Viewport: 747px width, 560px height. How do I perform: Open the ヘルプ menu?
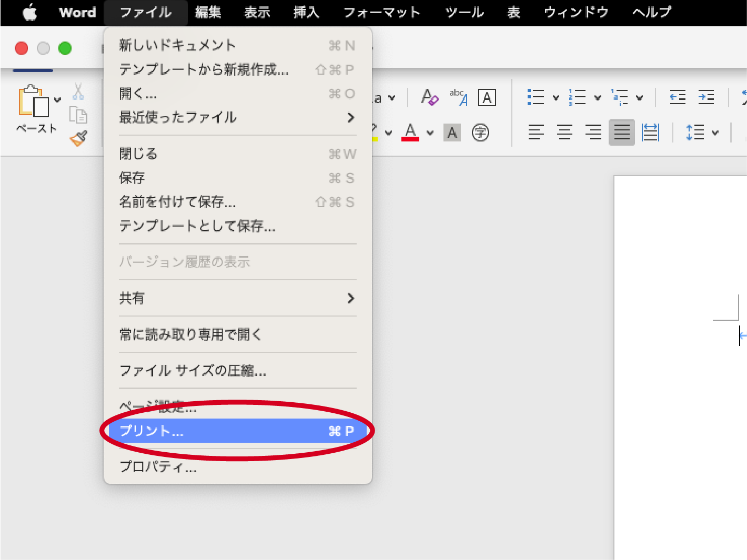coord(652,12)
